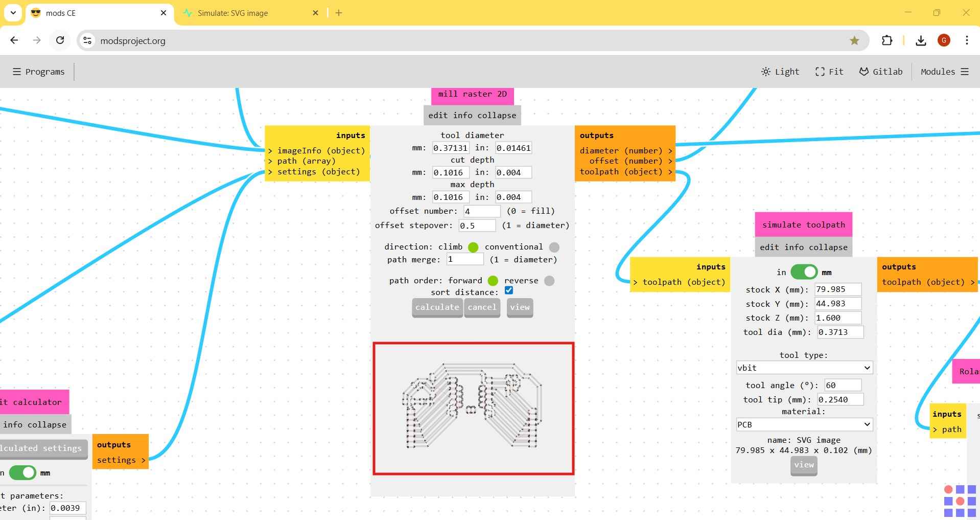Show browser downloads
This screenshot has width=980, height=520.
(x=921, y=40)
